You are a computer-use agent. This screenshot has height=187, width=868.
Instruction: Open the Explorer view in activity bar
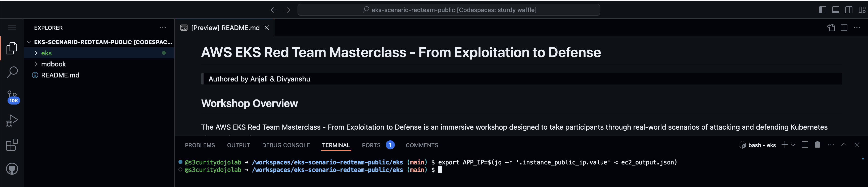click(x=12, y=48)
